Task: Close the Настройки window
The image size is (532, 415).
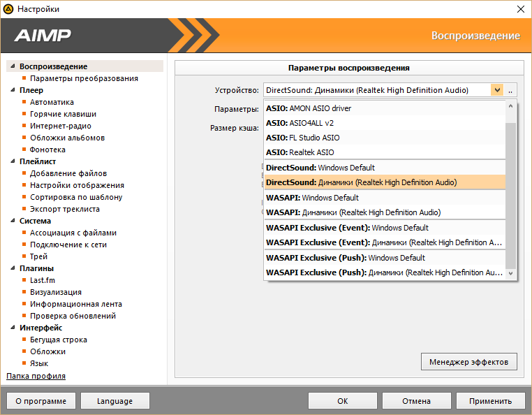Action: pos(520,9)
